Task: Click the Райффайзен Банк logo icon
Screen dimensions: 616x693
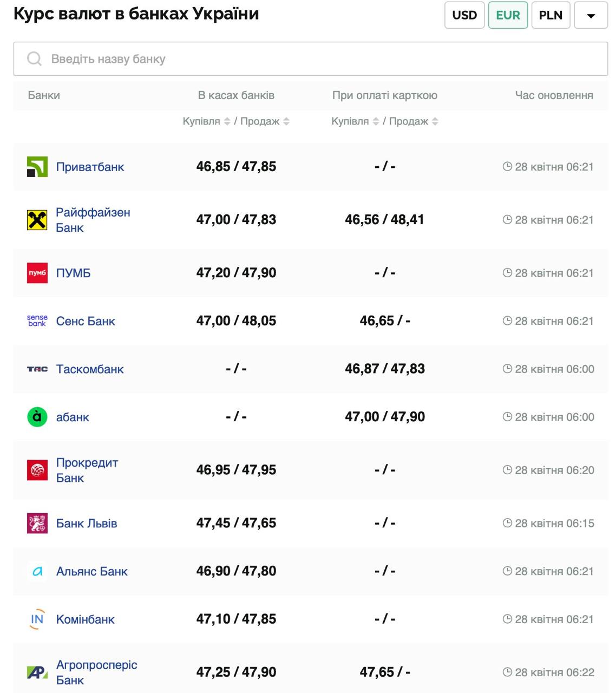Action: tap(37, 220)
